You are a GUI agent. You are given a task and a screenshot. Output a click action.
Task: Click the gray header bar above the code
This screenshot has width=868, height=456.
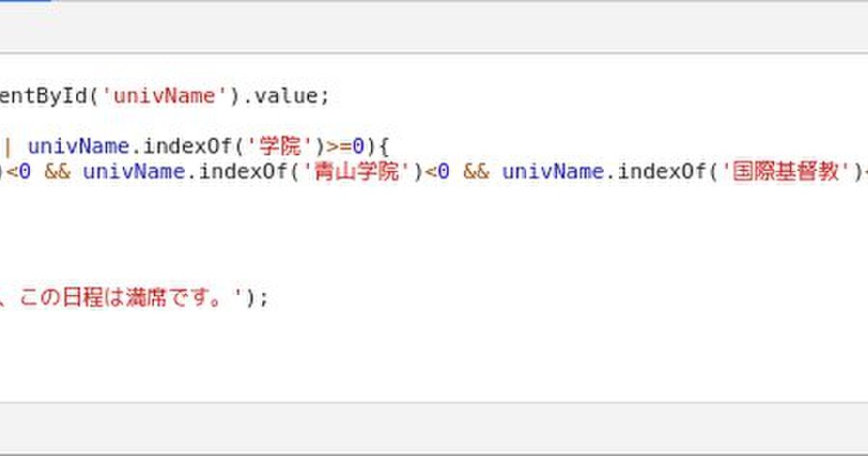pyautogui.click(x=434, y=28)
